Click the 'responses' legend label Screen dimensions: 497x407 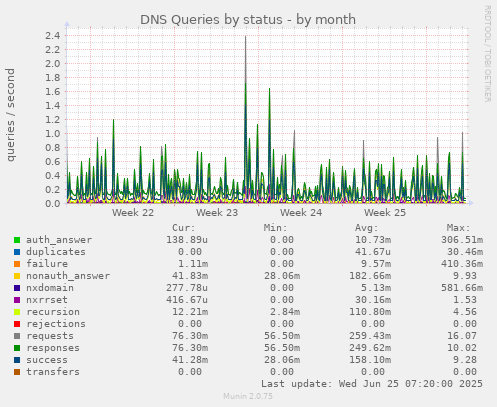pos(53,348)
